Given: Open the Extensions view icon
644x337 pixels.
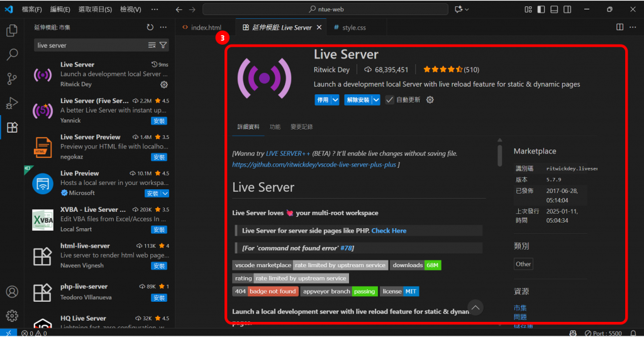Looking at the screenshot, I should coord(12,127).
